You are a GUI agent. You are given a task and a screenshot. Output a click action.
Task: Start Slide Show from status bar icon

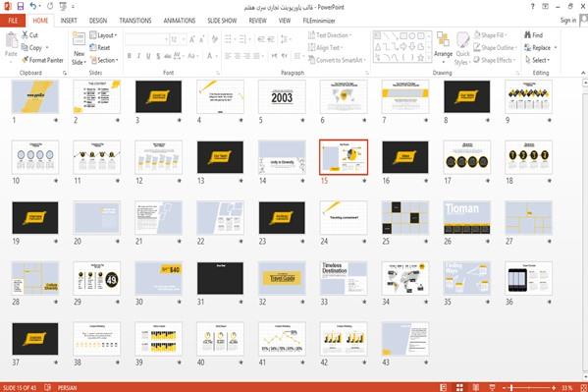492,387
